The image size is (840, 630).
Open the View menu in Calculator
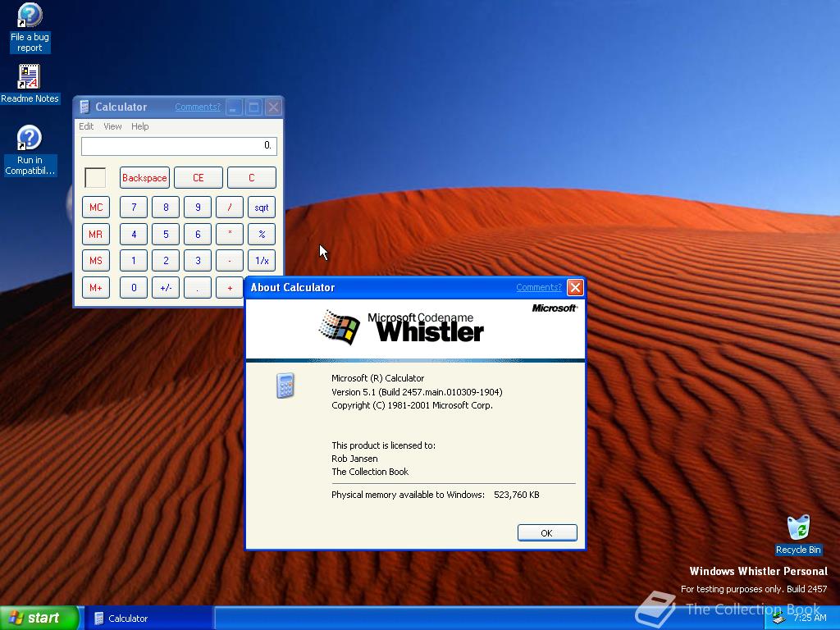click(x=112, y=126)
